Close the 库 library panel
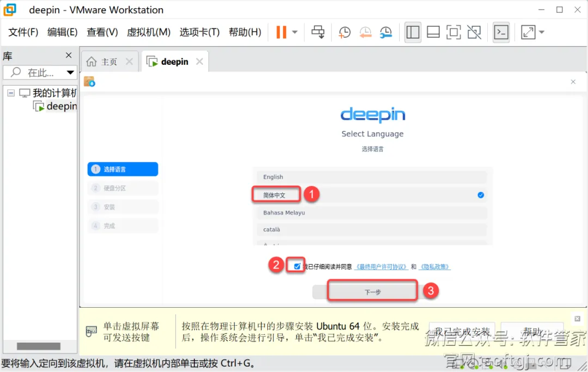The width and height of the screenshot is (588, 372). click(x=69, y=56)
